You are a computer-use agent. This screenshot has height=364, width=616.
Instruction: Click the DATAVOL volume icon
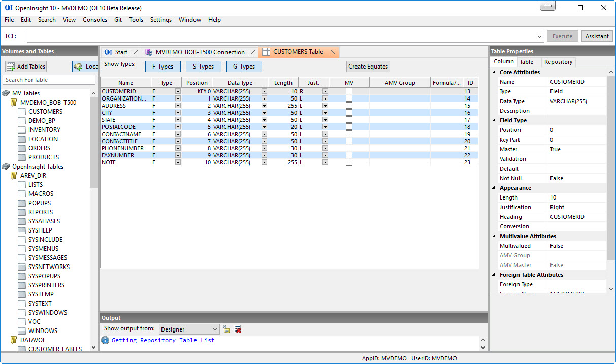[14, 340]
